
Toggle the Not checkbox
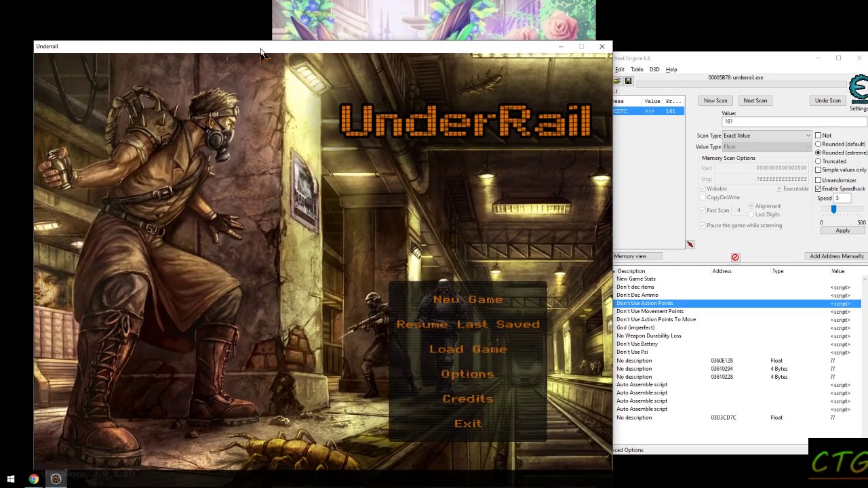pyautogui.click(x=818, y=136)
